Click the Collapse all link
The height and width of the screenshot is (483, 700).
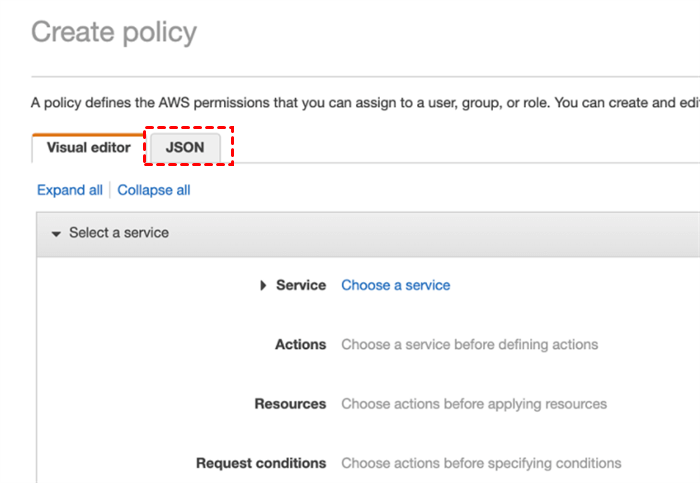pos(154,190)
